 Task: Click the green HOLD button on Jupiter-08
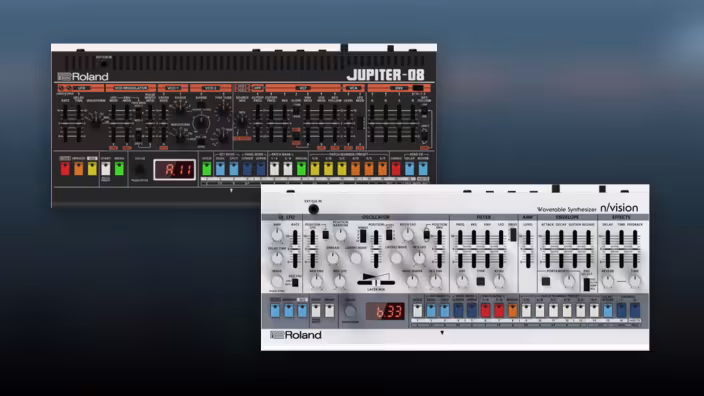point(207,168)
